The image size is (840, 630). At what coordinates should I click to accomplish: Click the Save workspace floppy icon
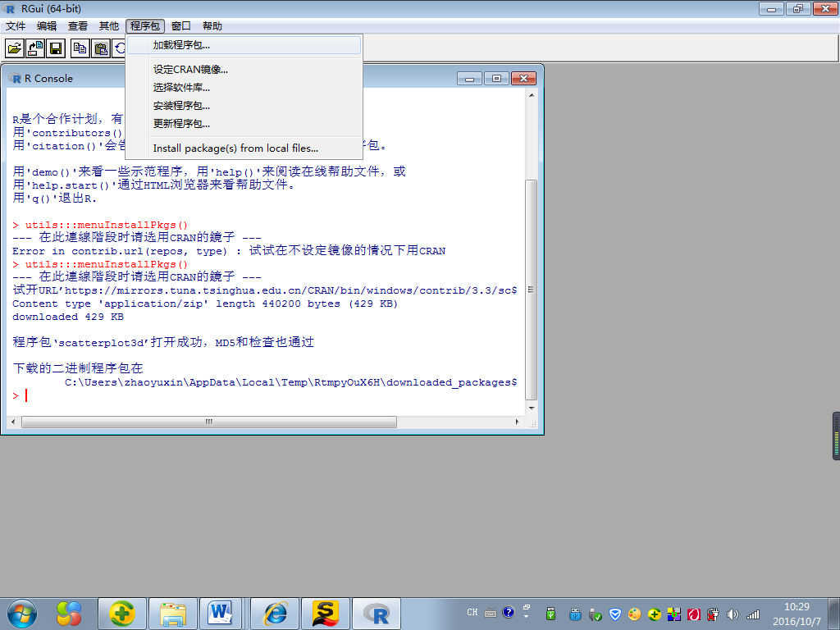(x=57, y=48)
